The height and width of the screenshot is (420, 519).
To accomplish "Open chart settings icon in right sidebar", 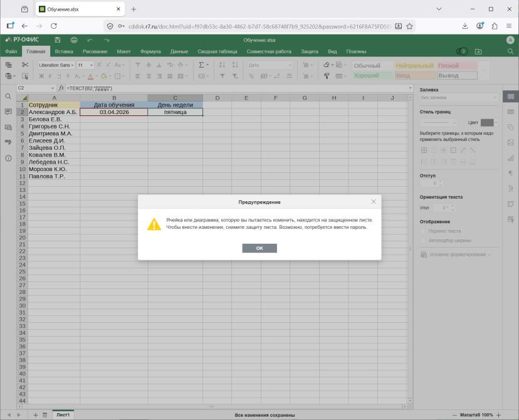I will pyautogui.click(x=511, y=158).
